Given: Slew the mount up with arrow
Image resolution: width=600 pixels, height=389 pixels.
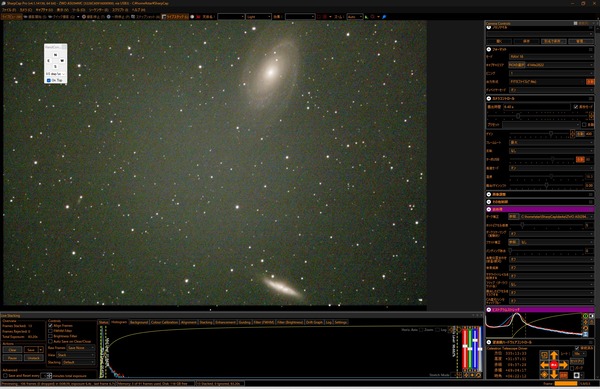Looking at the screenshot, I should (x=554, y=355).
